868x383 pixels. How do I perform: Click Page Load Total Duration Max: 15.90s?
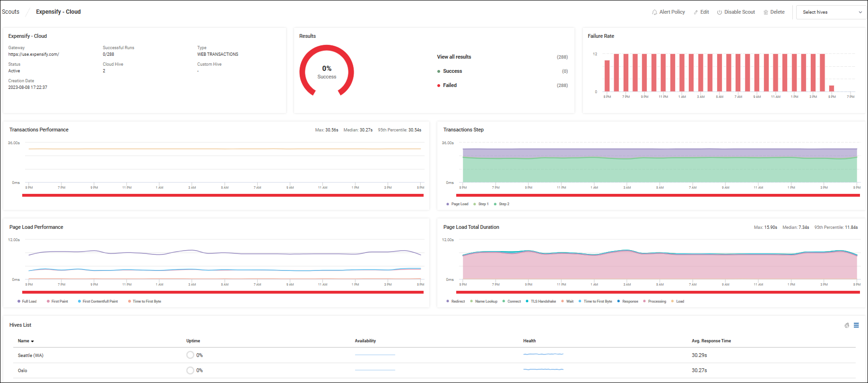(x=765, y=227)
